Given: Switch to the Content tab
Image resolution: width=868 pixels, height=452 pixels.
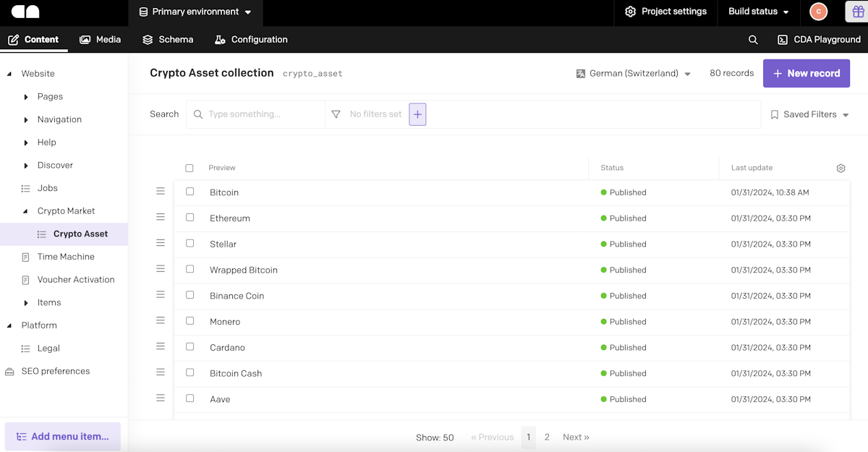Looking at the screenshot, I should point(34,40).
